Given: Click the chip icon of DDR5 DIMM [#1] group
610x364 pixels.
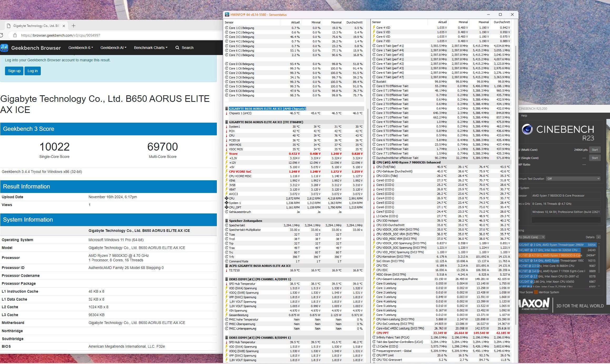Looking at the screenshot, I should [x=227, y=279].
